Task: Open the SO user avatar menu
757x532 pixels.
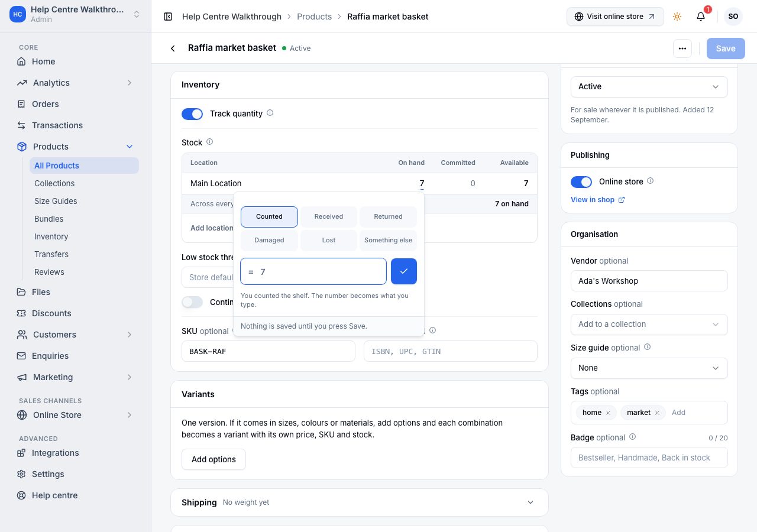Action: tap(733, 17)
